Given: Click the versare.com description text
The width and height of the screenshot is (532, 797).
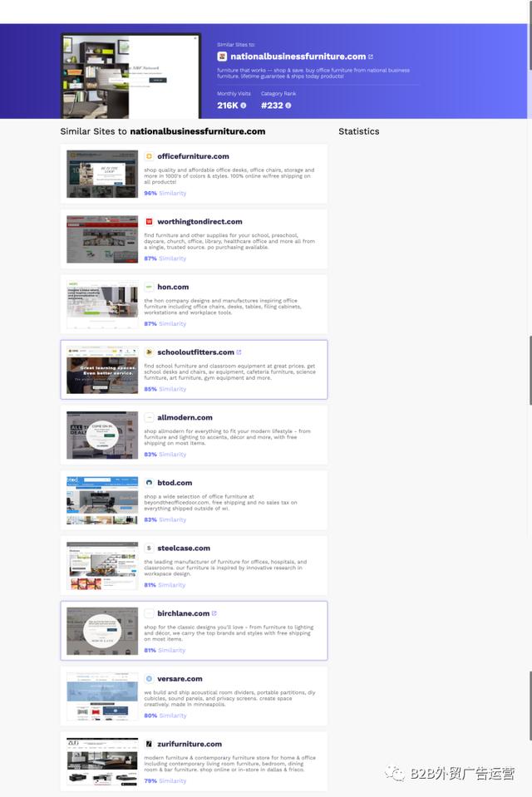Looking at the screenshot, I should point(230,698).
